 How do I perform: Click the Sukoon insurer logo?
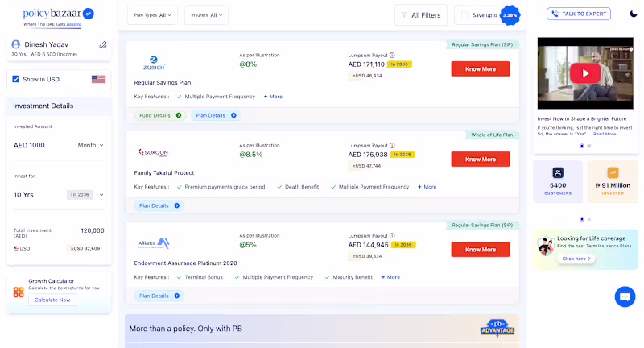click(153, 153)
